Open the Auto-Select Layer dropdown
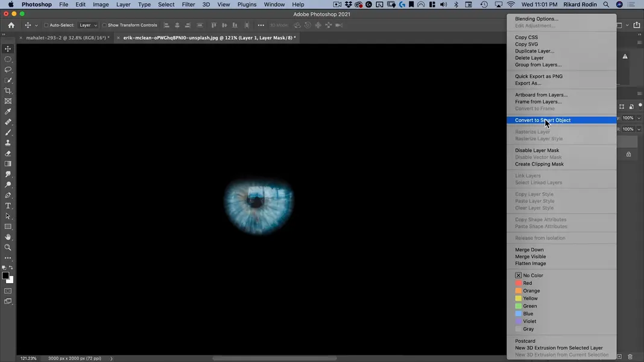Viewport: 644px width, 362px height. [88, 25]
